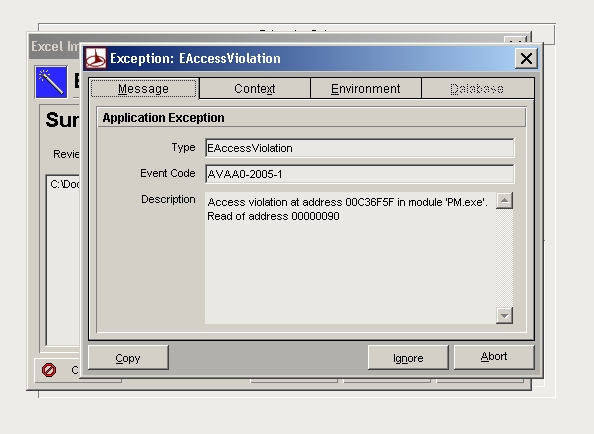The image size is (594, 434).
Task: Click the exception dialog title bar icon
Action: [x=95, y=58]
